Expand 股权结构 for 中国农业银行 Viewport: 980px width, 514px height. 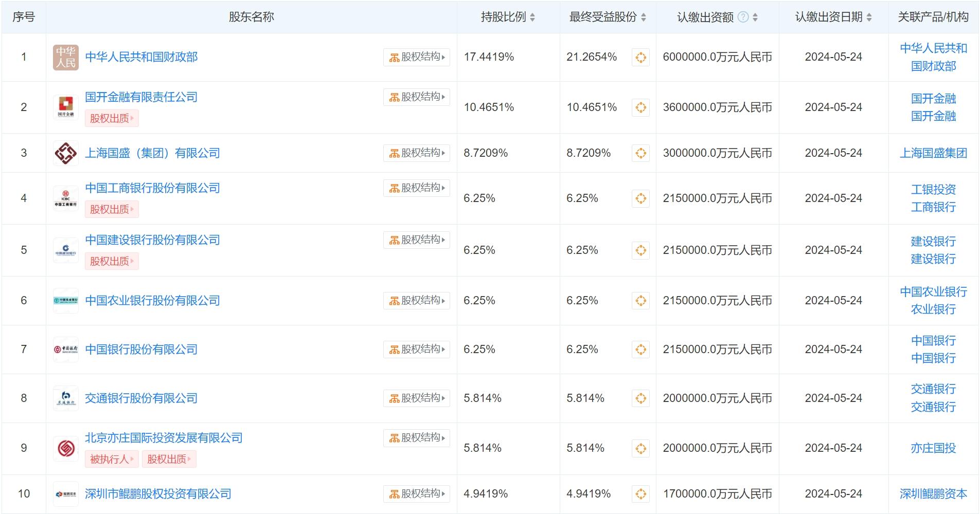[x=417, y=301]
